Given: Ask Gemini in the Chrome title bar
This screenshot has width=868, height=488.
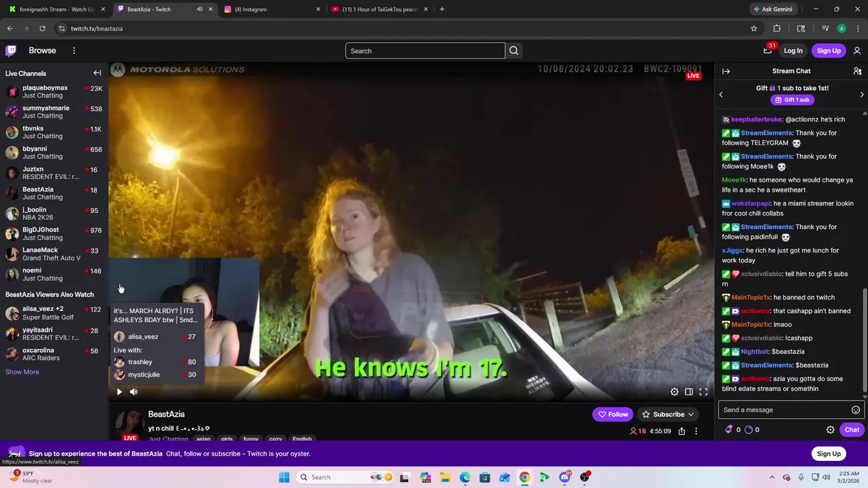Looking at the screenshot, I should [772, 9].
